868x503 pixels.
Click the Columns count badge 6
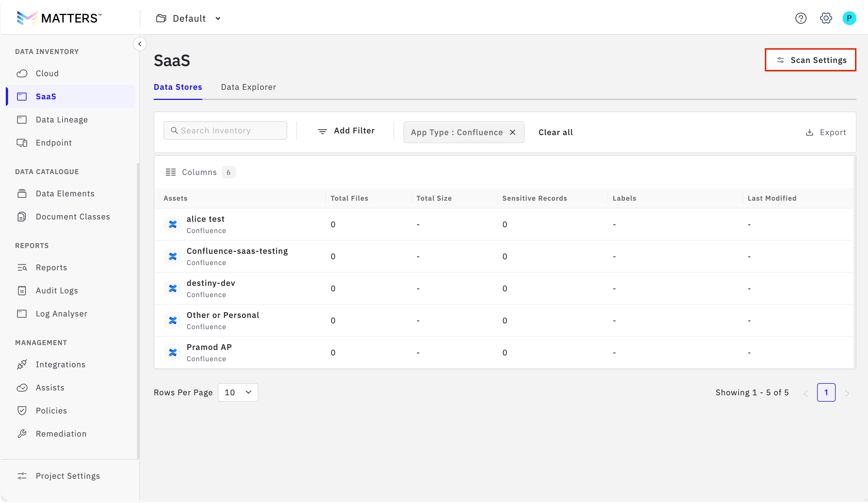click(x=228, y=172)
